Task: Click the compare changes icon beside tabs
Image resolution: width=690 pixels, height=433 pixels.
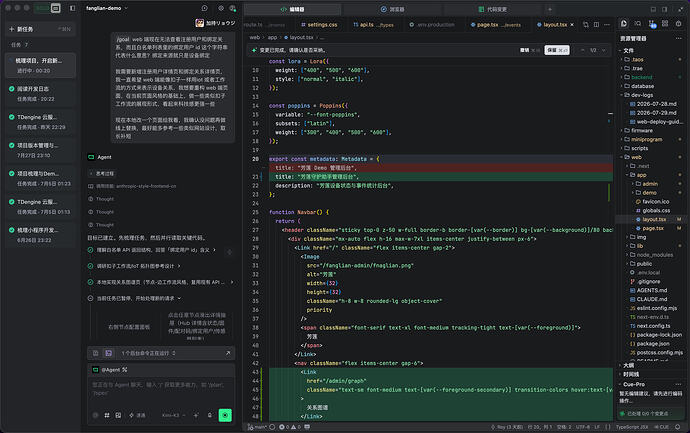Action: point(586,25)
